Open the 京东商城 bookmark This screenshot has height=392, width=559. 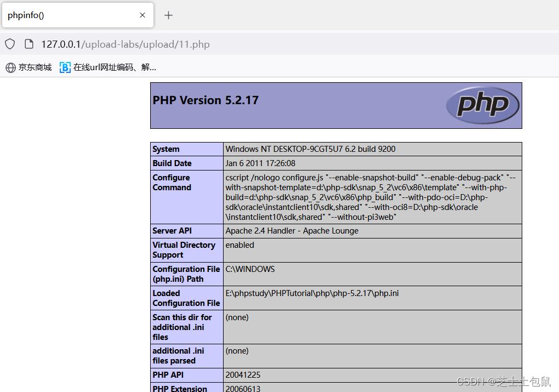29,67
